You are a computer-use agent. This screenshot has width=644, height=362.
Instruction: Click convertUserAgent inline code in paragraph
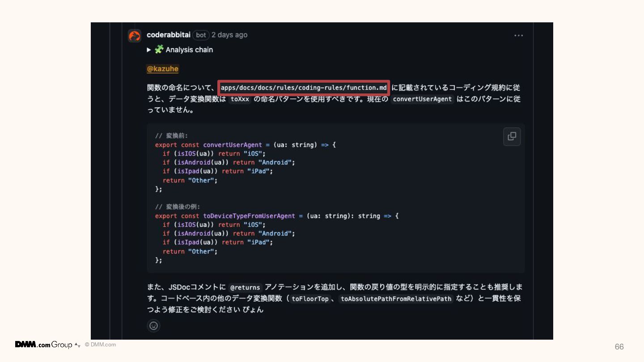click(422, 99)
